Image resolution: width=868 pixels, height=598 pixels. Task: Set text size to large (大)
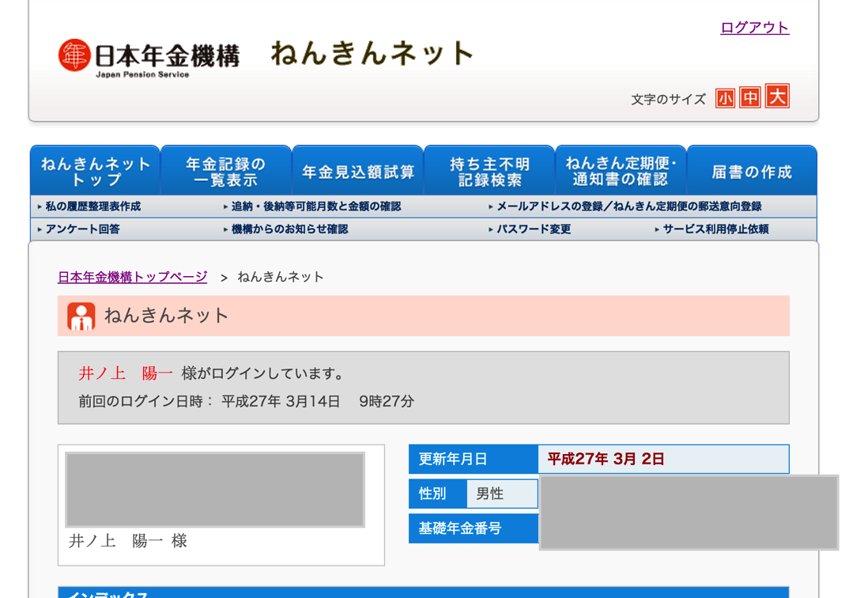click(x=777, y=97)
